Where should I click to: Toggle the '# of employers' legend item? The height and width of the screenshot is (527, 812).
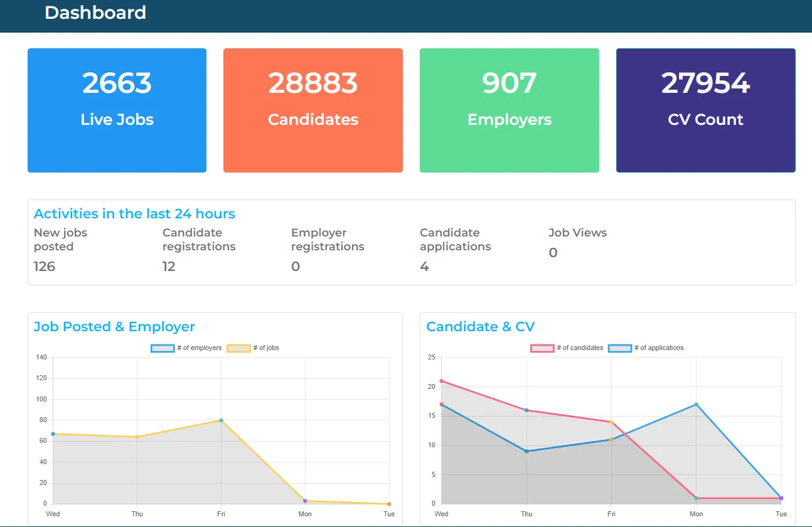point(186,348)
